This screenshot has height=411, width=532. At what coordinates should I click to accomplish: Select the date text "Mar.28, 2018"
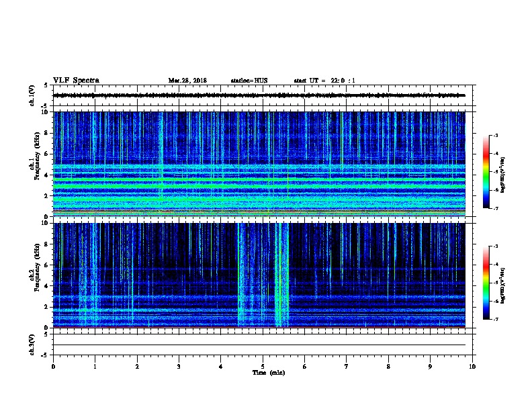[x=187, y=81]
